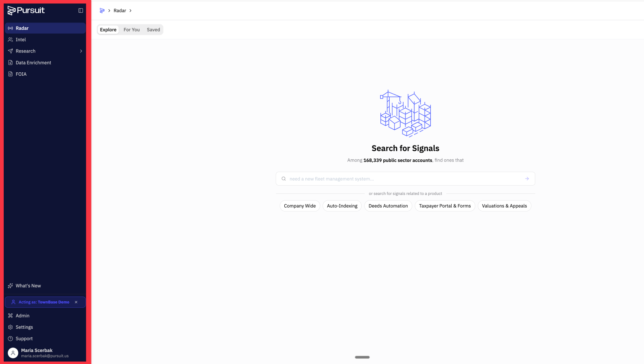Viewport: 644px width, 364px height.
Task: Click the person icon in Acting as banner
Action: [14, 302]
